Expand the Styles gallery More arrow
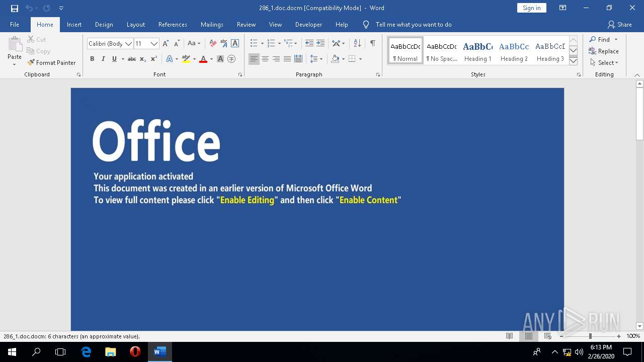Image resolution: width=644 pixels, height=362 pixels. pyautogui.click(x=573, y=60)
